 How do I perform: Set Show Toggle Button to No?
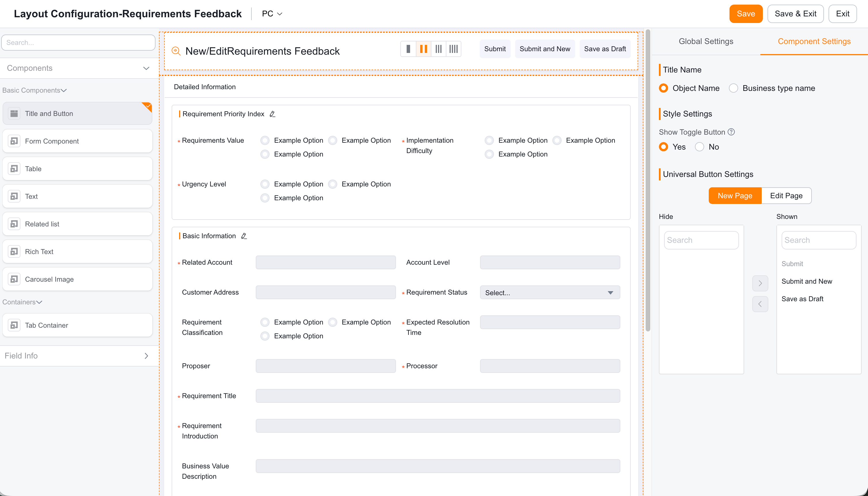[x=699, y=147]
